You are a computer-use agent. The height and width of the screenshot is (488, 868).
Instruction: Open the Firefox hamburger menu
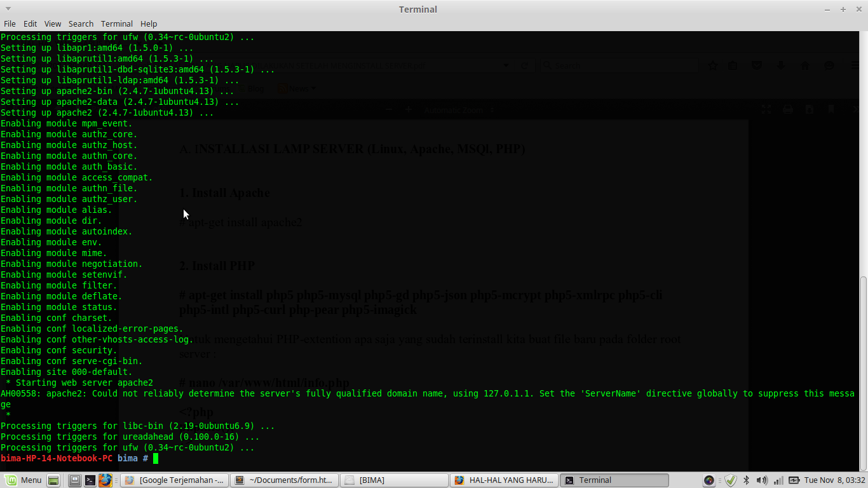pos(855,65)
